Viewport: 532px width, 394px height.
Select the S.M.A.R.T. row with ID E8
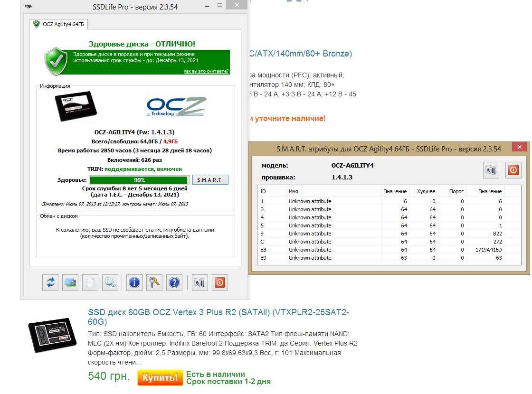point(389,250)
